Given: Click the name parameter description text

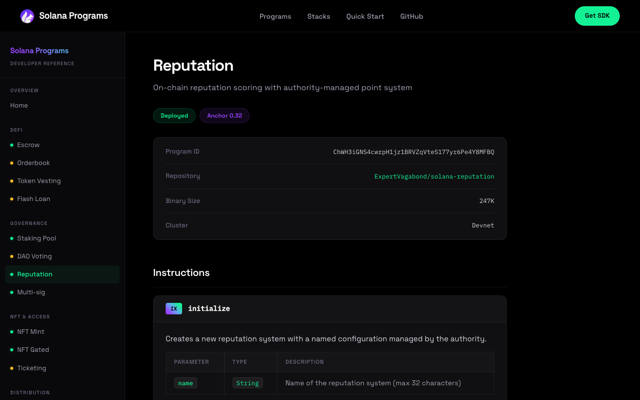Looking at the screenshot, I should pyautogui.click(x=373, y=383).
